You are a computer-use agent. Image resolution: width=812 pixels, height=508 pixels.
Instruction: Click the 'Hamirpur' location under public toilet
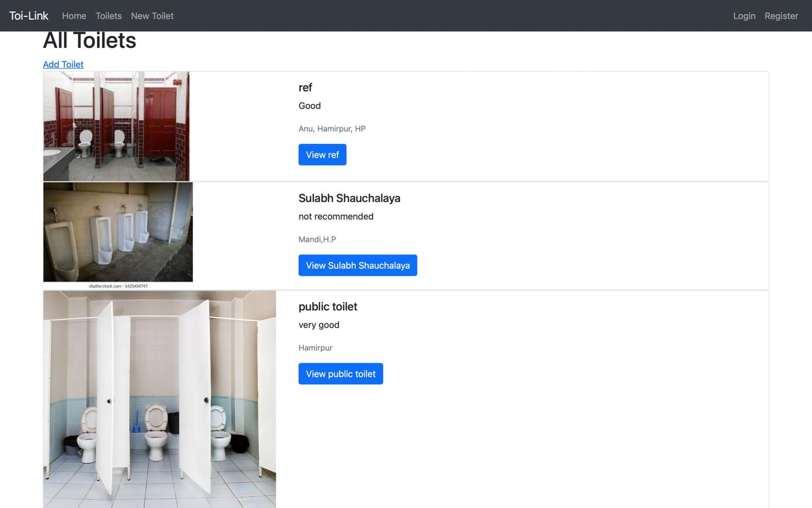coord(315,348)
